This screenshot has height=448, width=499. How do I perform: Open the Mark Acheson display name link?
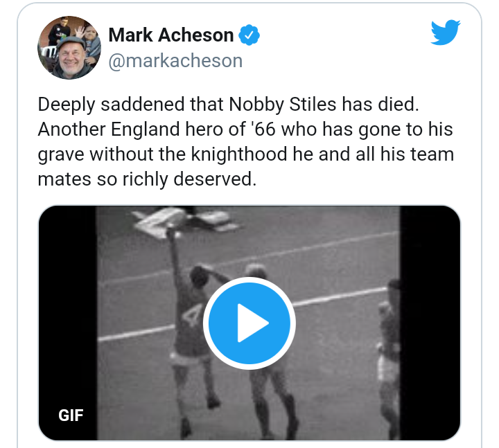pyautogui.click(x=171, y=35)
